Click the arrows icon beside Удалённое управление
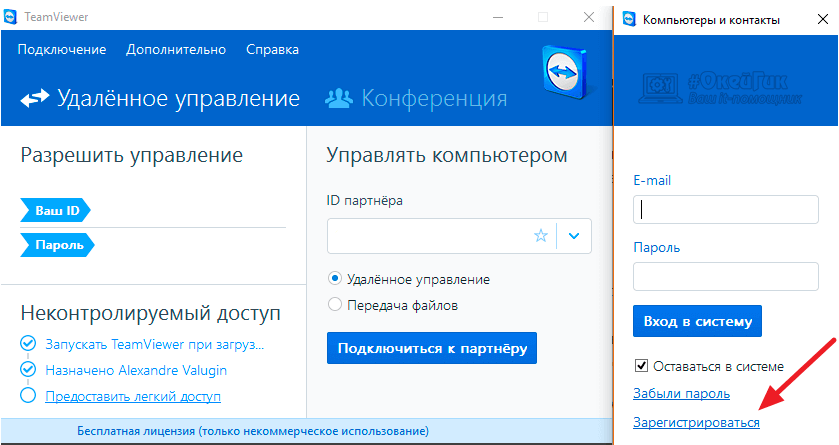 (35, 98)
